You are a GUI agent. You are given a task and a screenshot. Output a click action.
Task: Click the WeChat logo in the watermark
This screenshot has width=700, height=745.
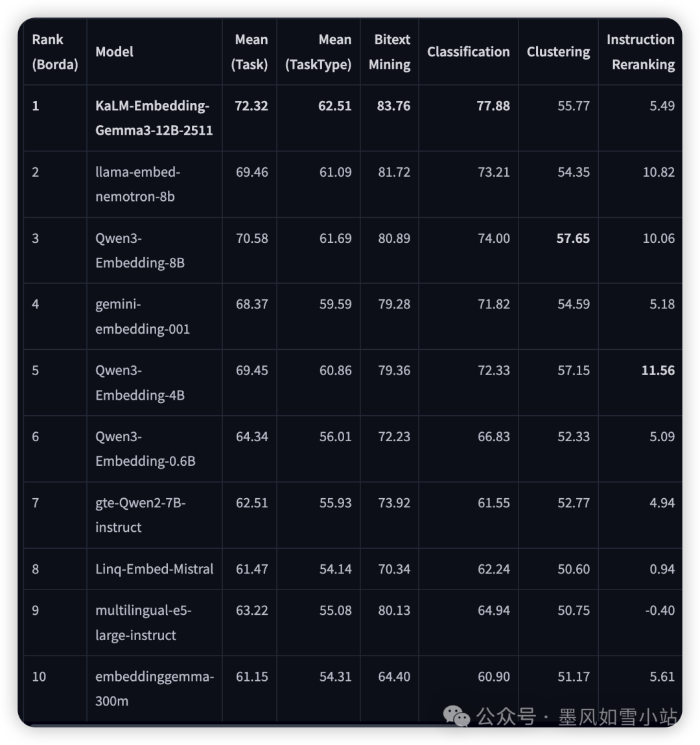(457, 716)
